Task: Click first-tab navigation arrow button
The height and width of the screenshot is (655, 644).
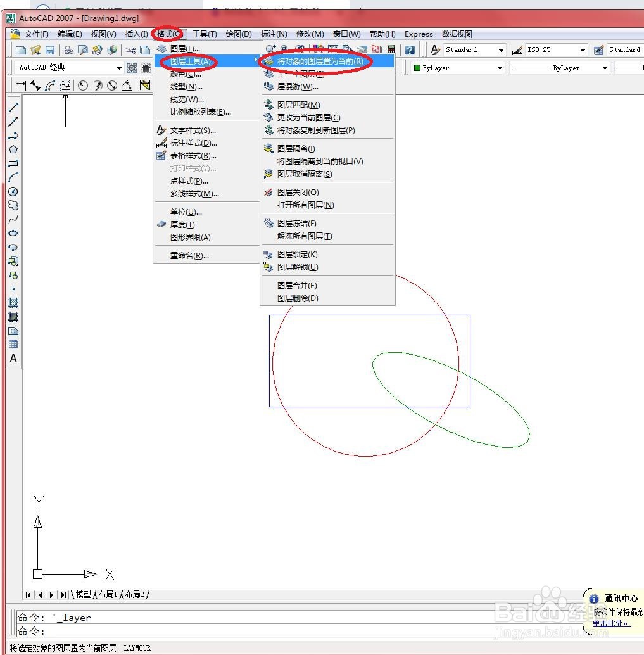Action: (28, 595)
